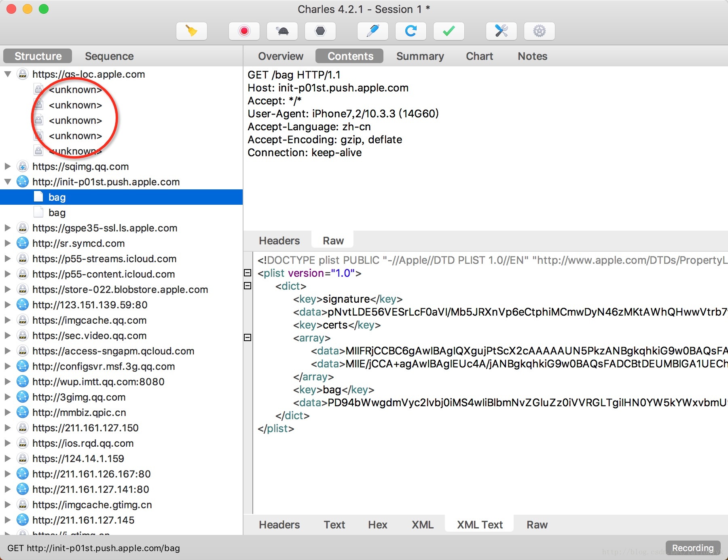Collapse the init-p01st.push.apple.com node
This screenshot has height=560, width=728.
point(7,182)
